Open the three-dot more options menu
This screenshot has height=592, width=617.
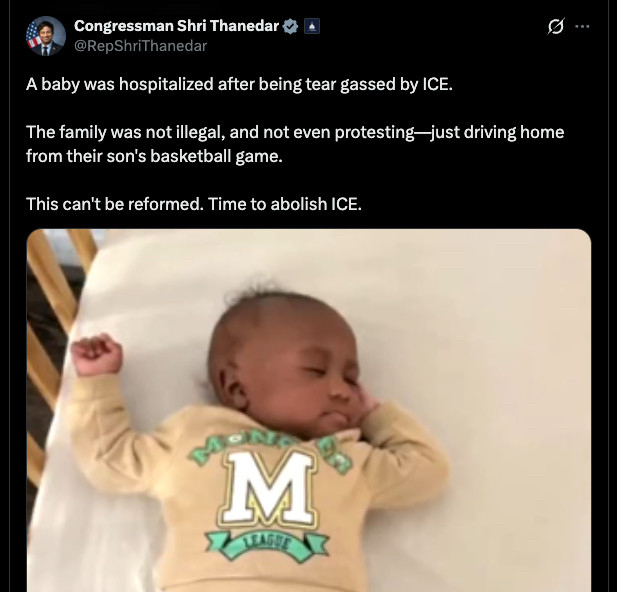[582, 26]
